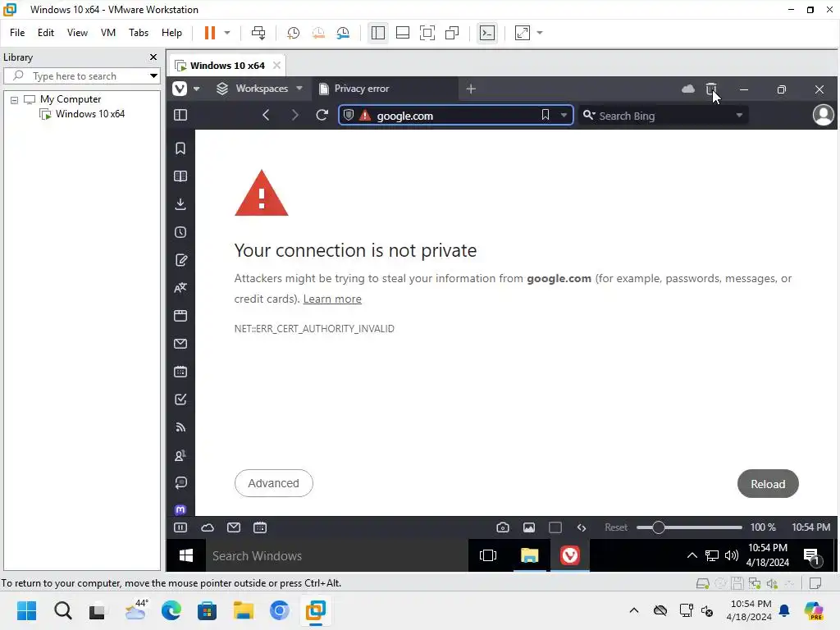The width and height of the screenshot is (840, 630).
Task: Open the Tasks panel
Action: tap(180, 399)
